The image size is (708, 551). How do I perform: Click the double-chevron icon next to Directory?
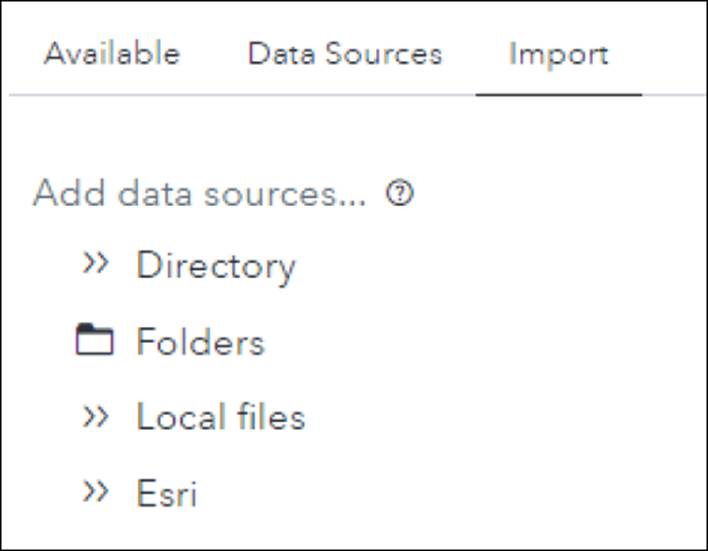[x=95, y=262]
